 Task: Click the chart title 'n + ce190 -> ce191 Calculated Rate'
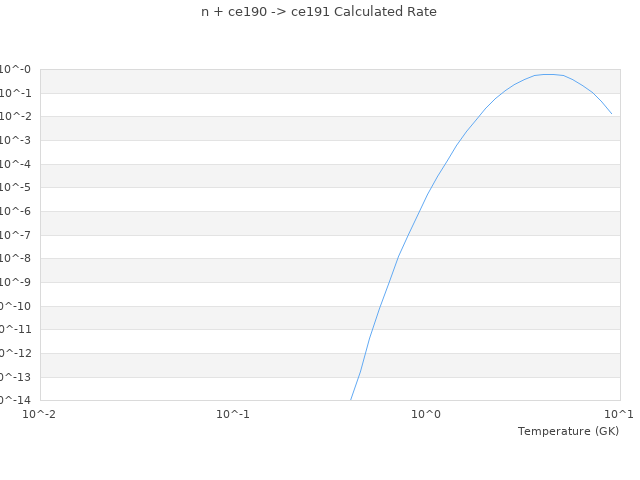(x=319, y=12)
